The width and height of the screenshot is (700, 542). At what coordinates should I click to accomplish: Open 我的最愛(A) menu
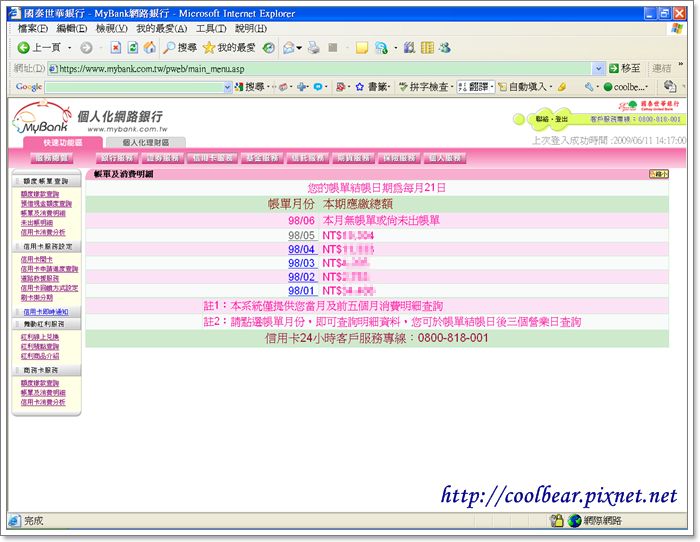coord(162,29)
